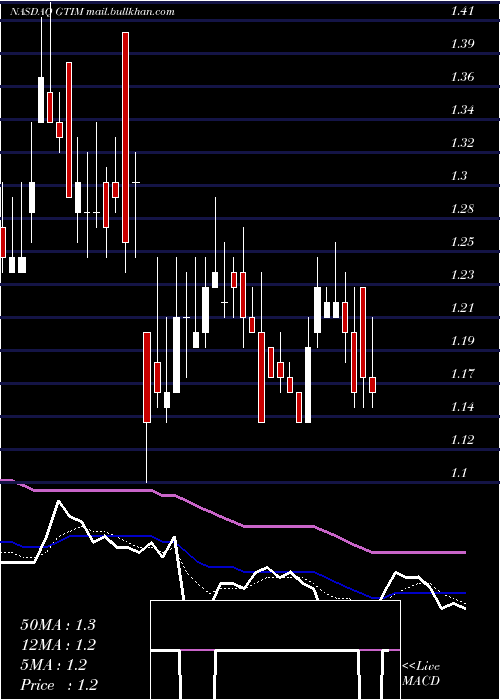500x700 pixels.
Task: Select the 1.25 price axis label
Action: click(x=462, y=242)
